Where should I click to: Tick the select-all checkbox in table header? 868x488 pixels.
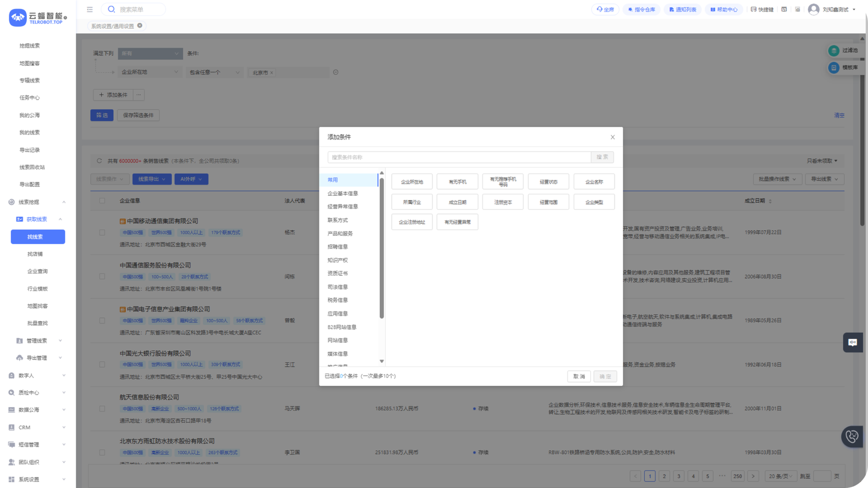click(102, 201)
